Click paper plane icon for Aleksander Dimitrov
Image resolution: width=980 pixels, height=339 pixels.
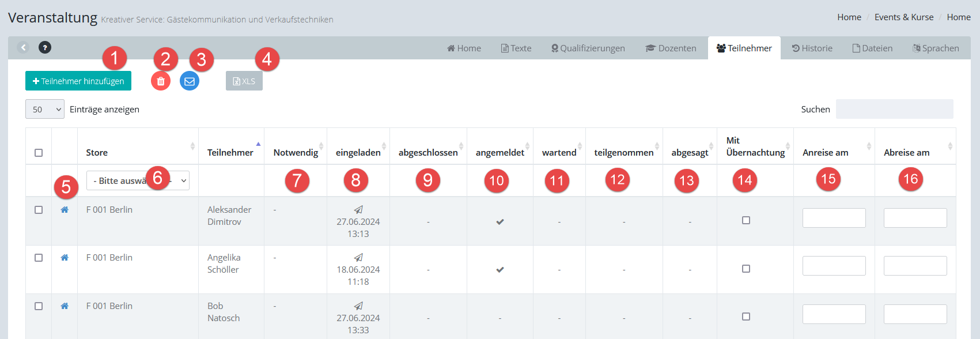(358, 210)
